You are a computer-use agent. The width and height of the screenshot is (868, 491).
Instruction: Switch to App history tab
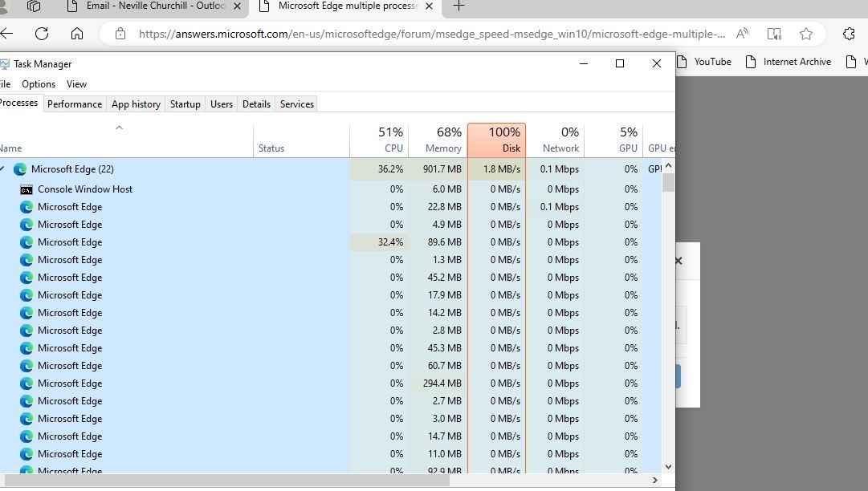[x=136, y=104]
